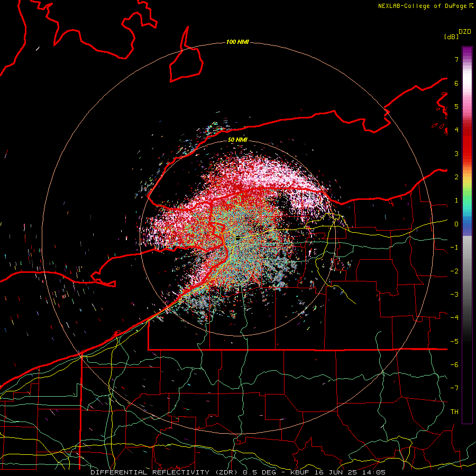Viewport: 476px width, 476px height.
Task: Click the 7 value on color scale
Action: 456,59
